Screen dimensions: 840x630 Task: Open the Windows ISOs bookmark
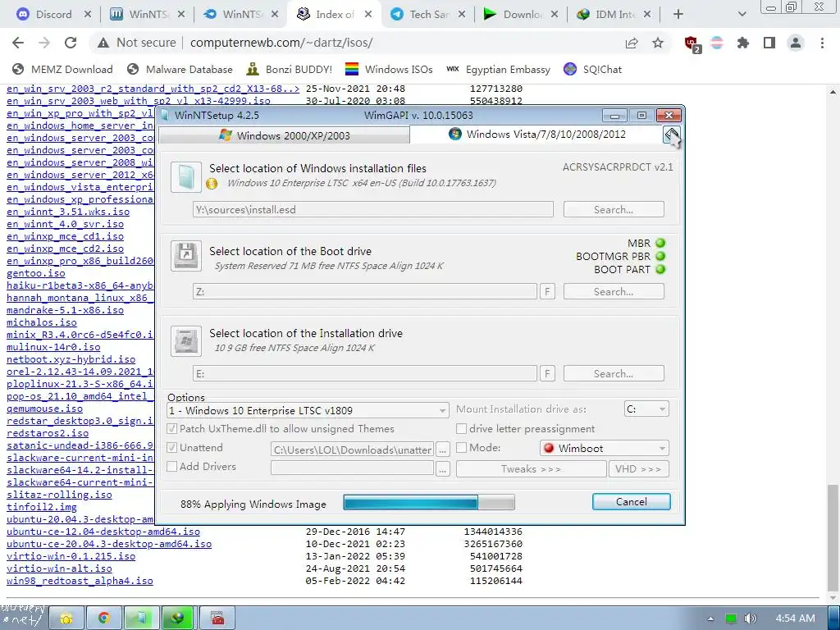tap(389, 69)
